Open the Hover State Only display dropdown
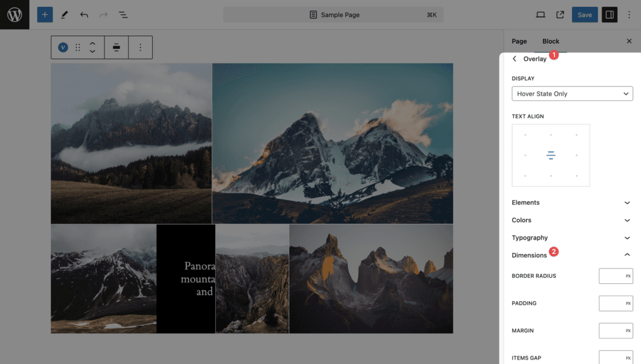The width and height of the screenshot is (641, 364). 572,94
